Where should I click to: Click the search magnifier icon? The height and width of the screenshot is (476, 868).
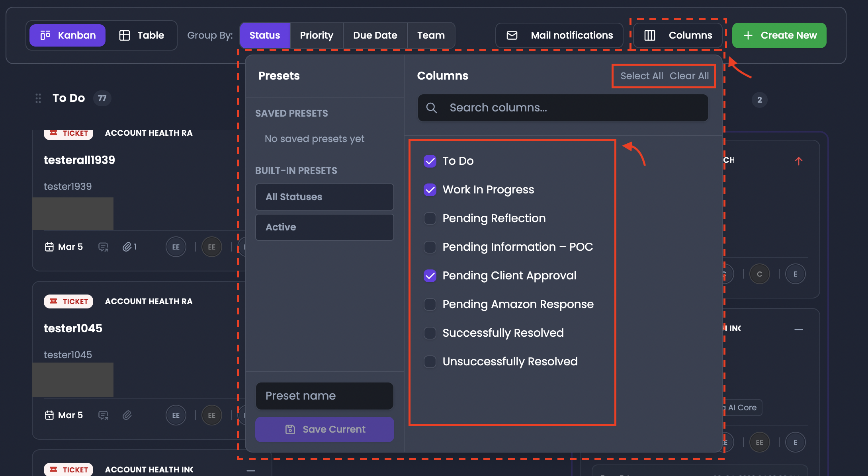(432, 108)
